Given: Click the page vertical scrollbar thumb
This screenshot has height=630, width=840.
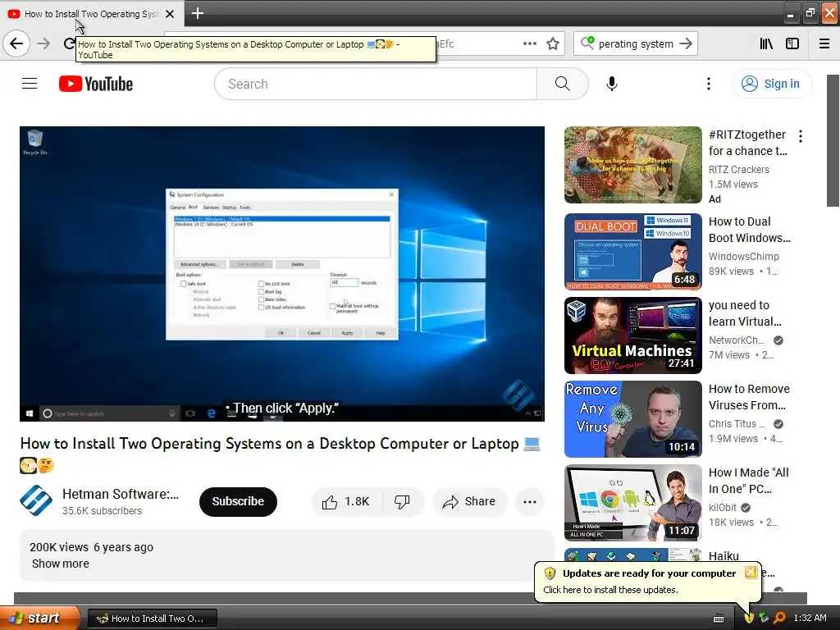Looking at the screenshot, I should tap(833, 140).
